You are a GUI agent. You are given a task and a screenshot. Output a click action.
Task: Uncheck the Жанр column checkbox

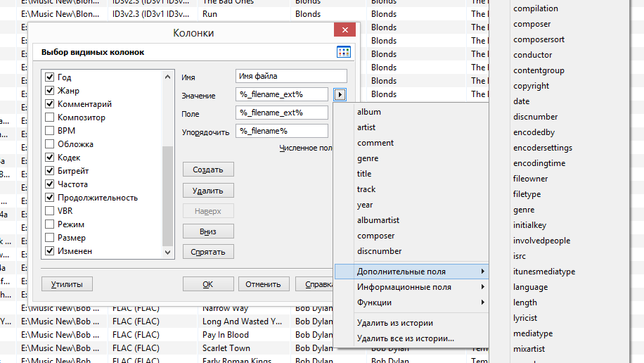[x=50, y=91]
